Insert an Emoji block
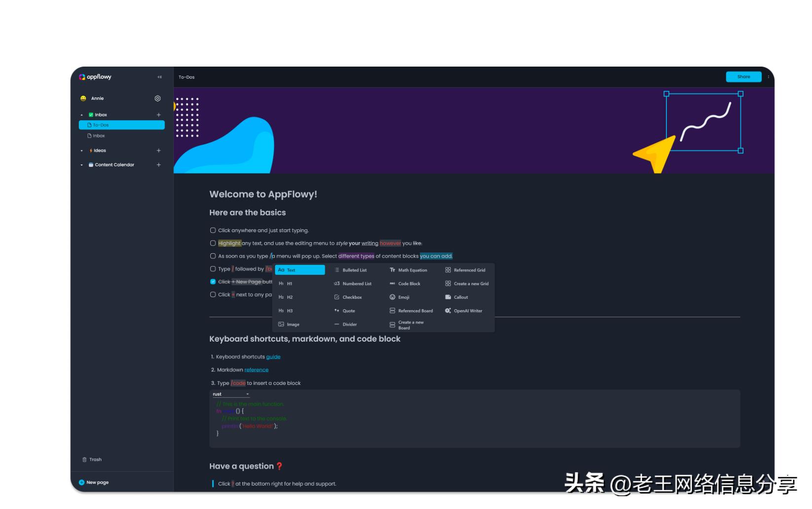 coord(404,297)
